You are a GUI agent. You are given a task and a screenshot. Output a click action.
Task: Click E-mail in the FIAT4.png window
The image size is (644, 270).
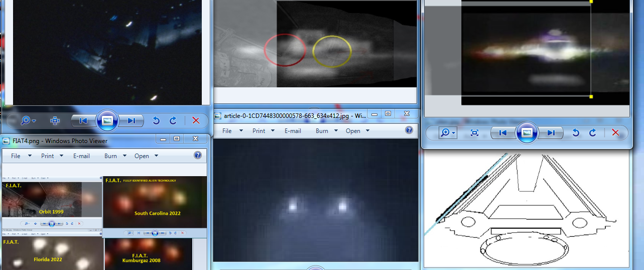(81, 156)
